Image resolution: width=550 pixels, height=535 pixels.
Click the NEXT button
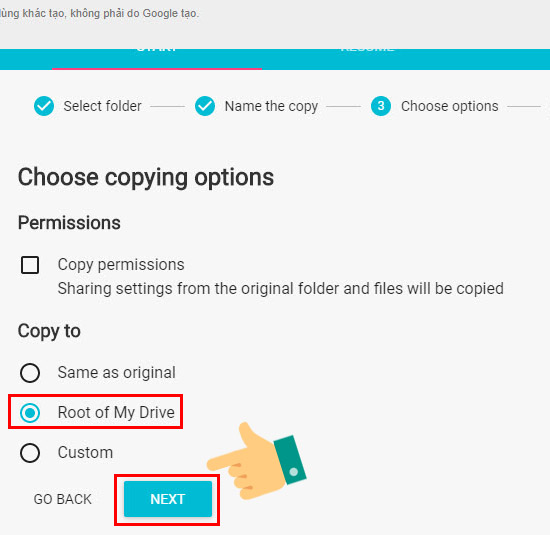(x=168, y=499)
